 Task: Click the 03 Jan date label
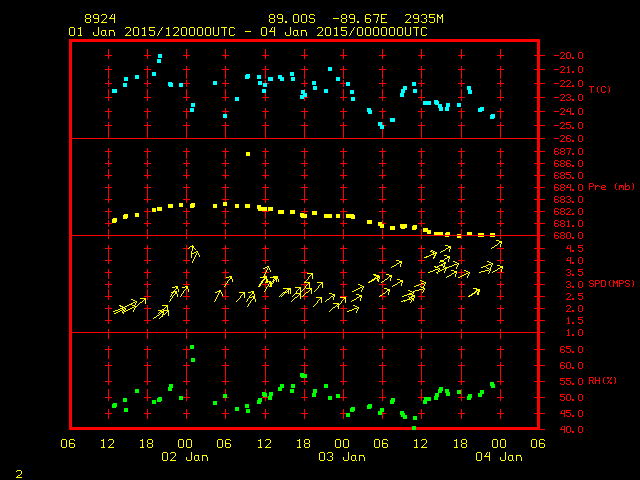pyautogui.click(x=342, y=456)
